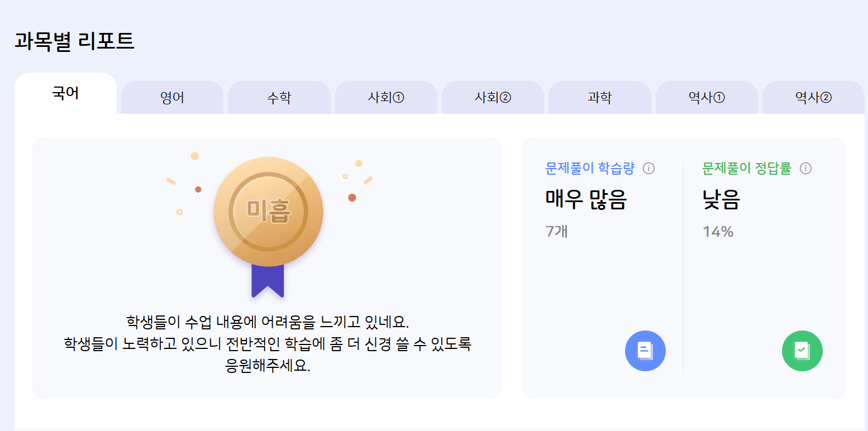Image resolution: width=868 pixels, height=431 pixels.
Task: Show the 역사② report tab
Action: pyautogui.click(x=813, y=98)
